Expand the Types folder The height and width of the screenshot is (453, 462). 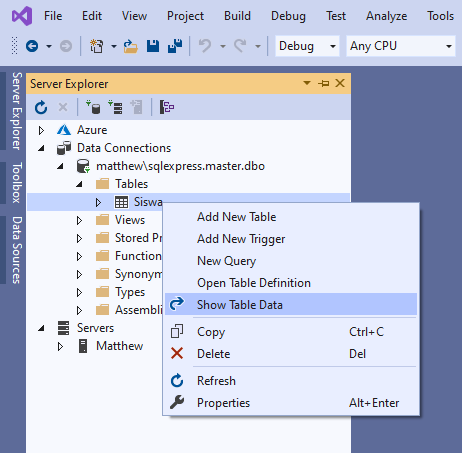pyautogui.click(x=79, y=292)
